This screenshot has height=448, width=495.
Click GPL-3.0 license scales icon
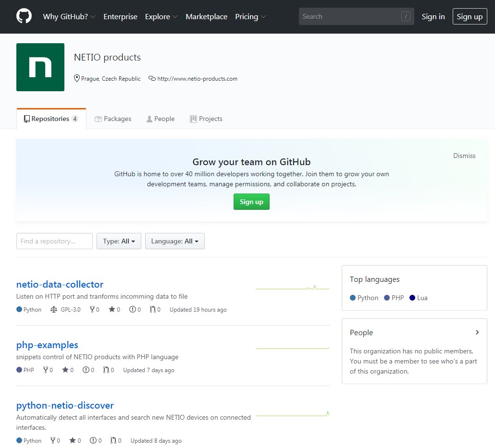54,310
